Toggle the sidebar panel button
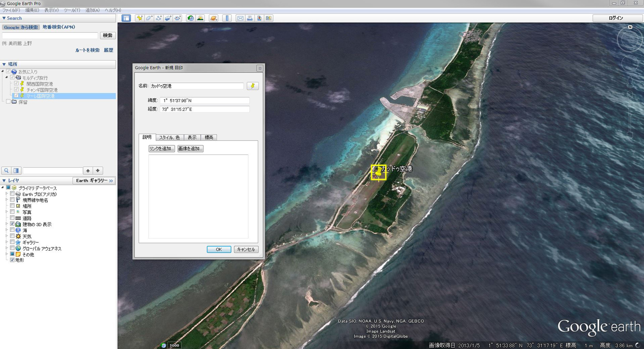 126,18
